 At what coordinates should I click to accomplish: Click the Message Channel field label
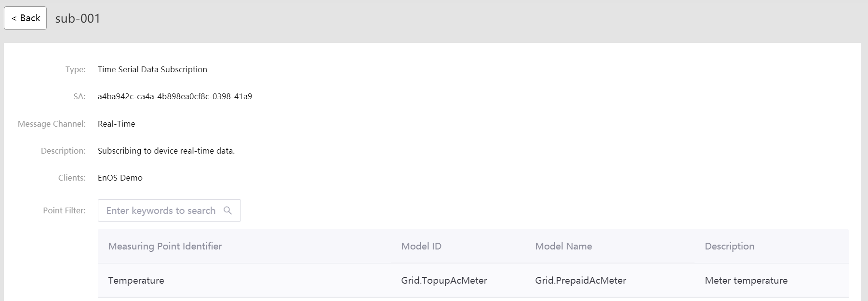pyautogui.click(x=52, y=124)
